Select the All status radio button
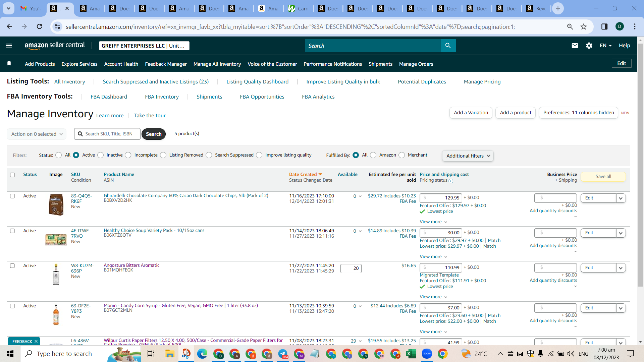Image resolution: width=644 pixels, height=362 pixels. point(59,155)
